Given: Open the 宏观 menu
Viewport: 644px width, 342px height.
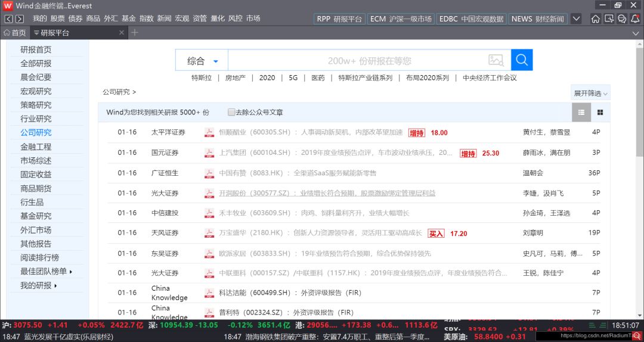Looking at the screenshot, I should coord(182,18).
